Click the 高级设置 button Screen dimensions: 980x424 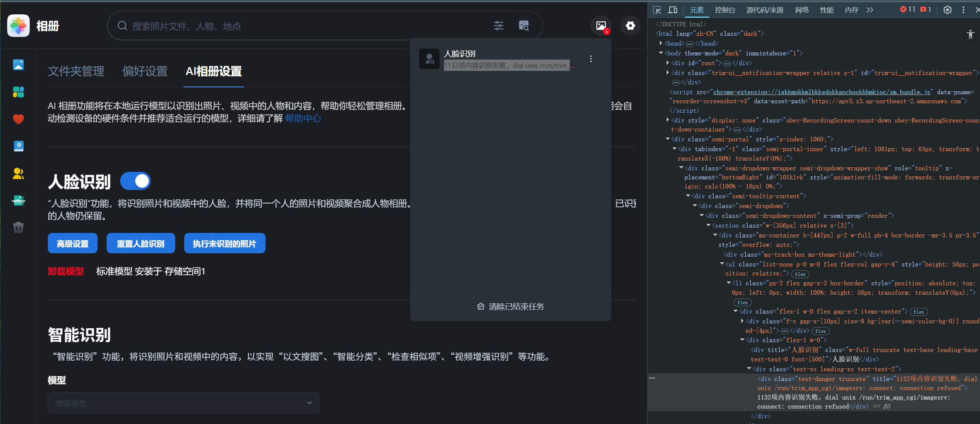point(73,243)
